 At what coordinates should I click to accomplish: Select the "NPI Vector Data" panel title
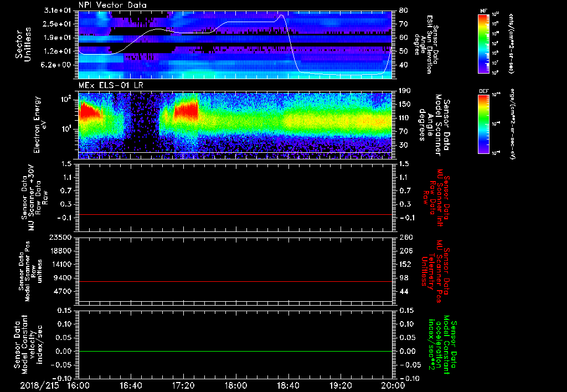(x=112, y=5)
